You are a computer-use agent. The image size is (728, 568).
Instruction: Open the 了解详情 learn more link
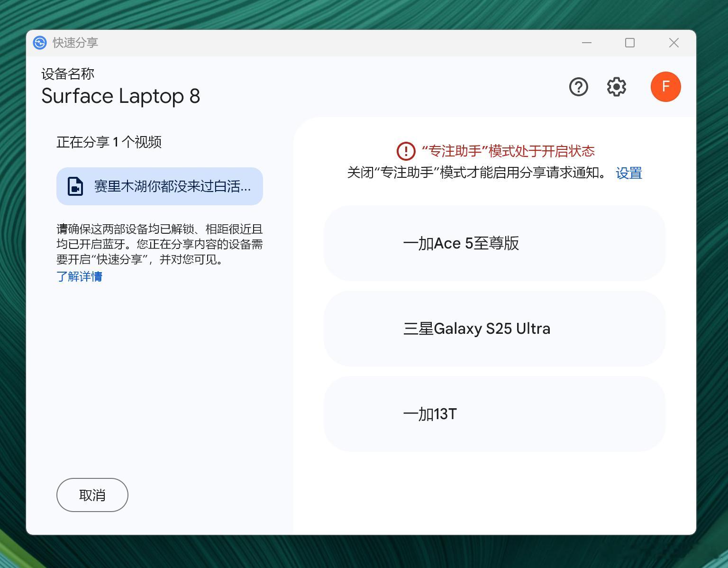(79, 276)
